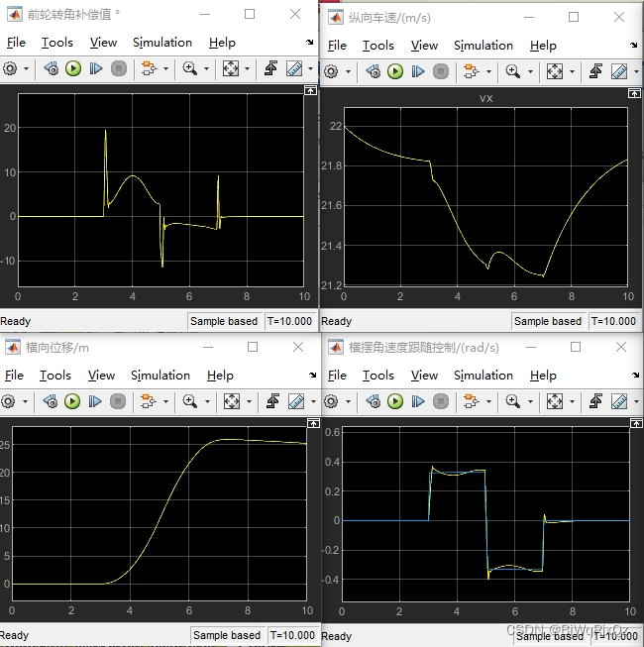Open triggers icon in lateral displacement scope

coord(272,401)
